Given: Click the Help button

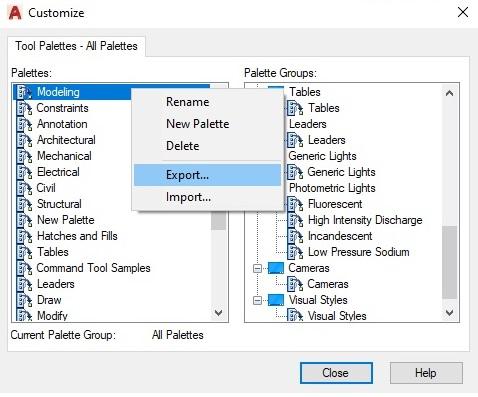Looking at the screenshot, I should click(x=426, y=373).
